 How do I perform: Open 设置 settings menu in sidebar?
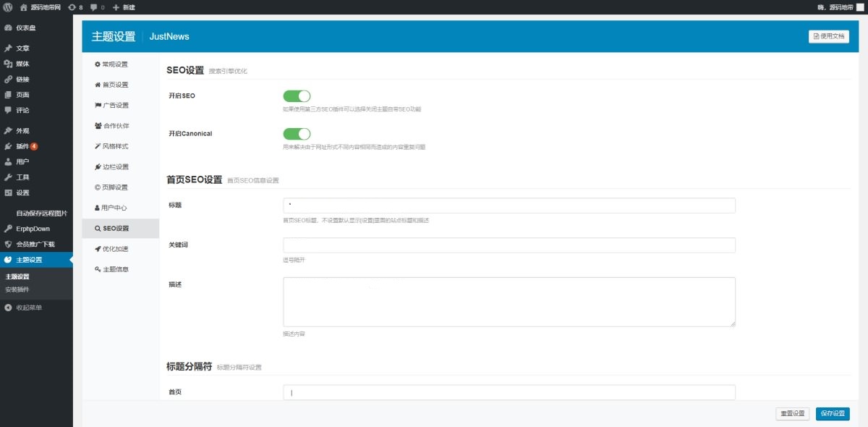tap(36, 193)
